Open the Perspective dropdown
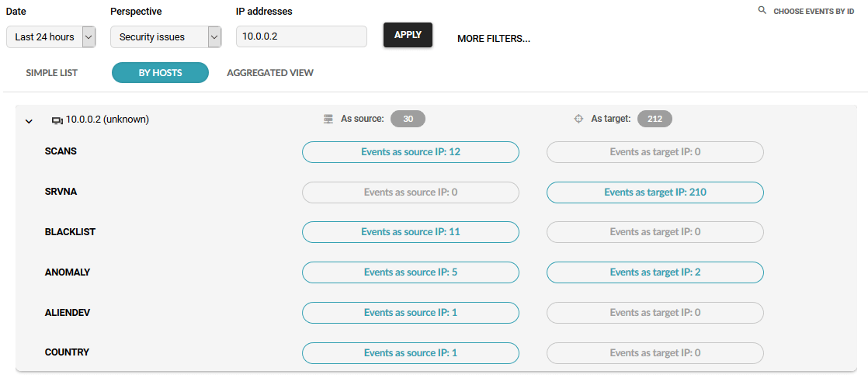The width and height of the screenshot is (868, 378). pos(165,37)
